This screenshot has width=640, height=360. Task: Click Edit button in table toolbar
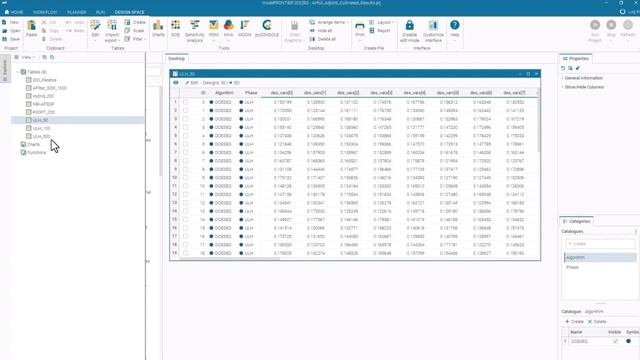point(191,82)
